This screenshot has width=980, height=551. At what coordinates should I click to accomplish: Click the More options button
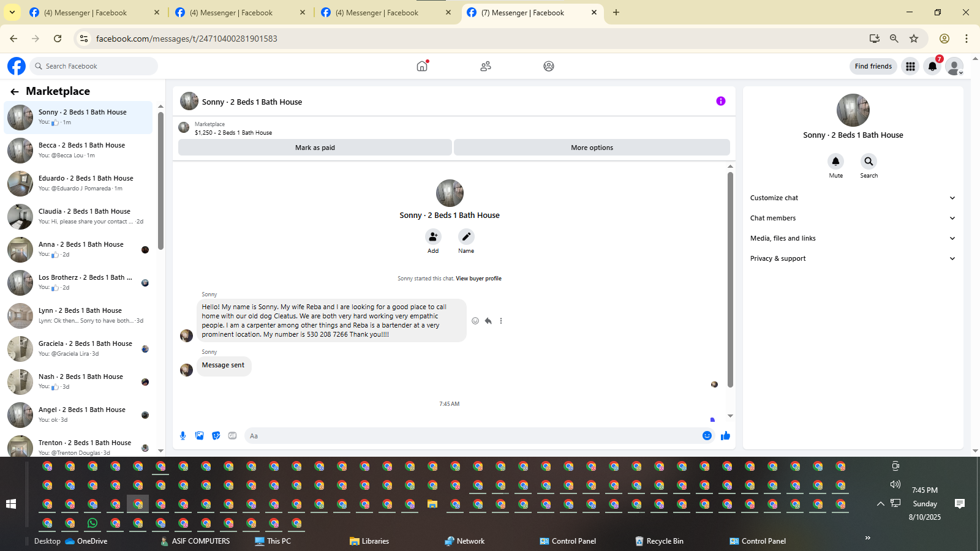tap(592, 148)
